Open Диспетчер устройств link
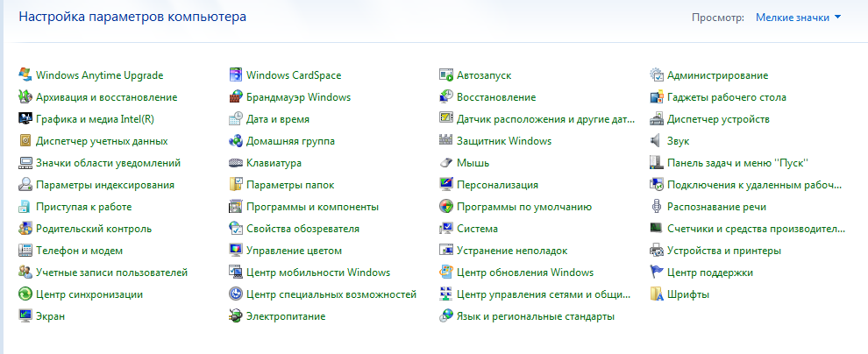Screen dimensions: 868x354 718,119
